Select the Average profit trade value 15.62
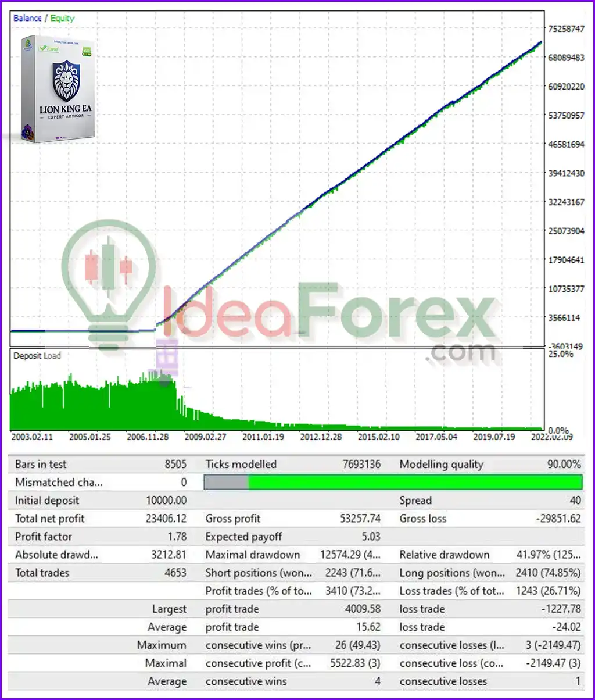Viewport: 595px width, 700px height. (x=368, y=627)
